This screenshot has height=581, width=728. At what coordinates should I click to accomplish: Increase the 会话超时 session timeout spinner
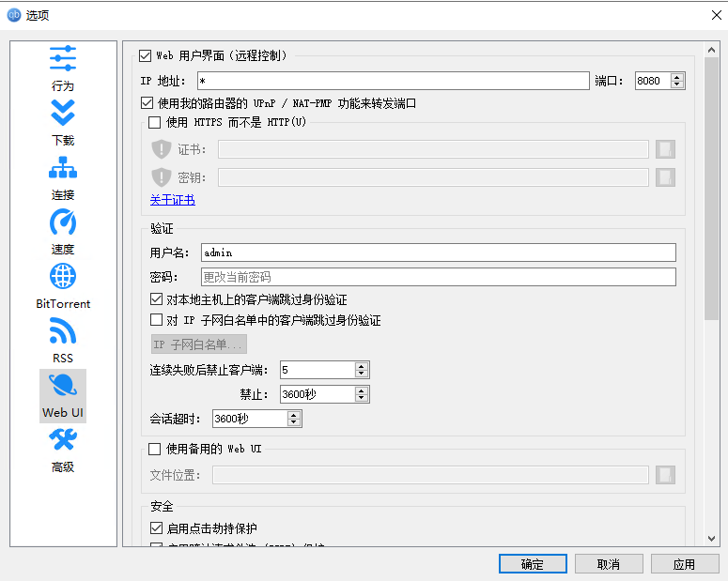pyautogui.click(x=294, y=414)
